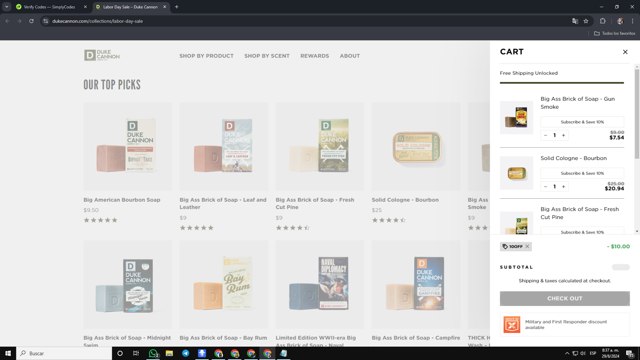The height and width of the screenshot is (360, 640).
Task: Click the cart panel scrollbar
Action: 637,114
